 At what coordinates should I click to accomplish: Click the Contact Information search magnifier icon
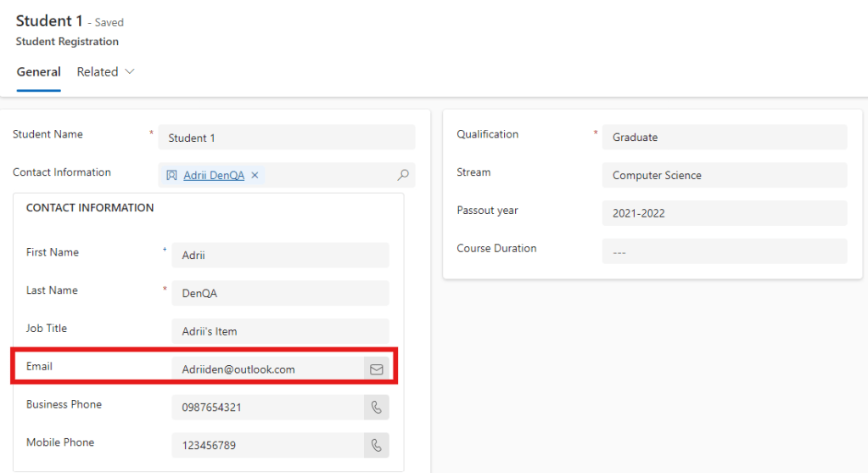pyautogui.click(x=403, y=175)
